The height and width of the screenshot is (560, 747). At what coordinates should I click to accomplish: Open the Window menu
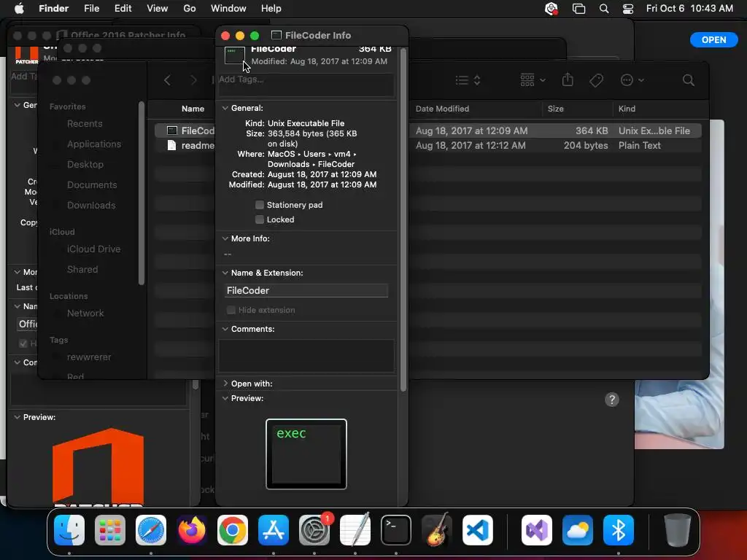[x=228, y=9]
